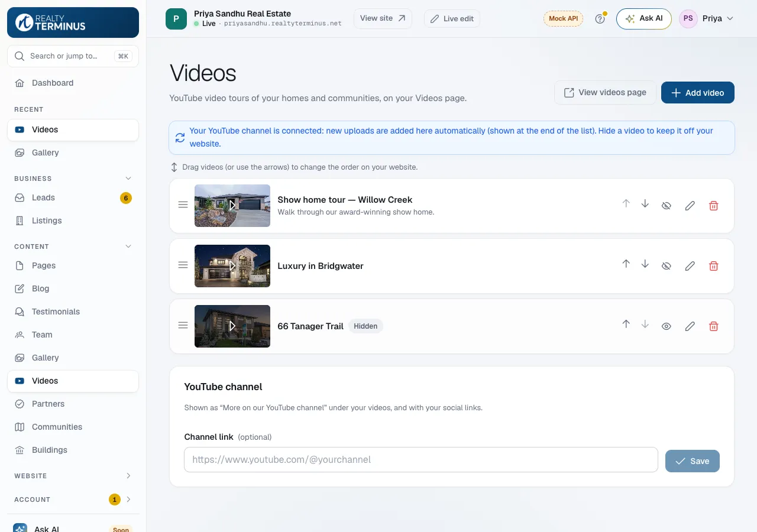Image resolution: width=757 pixels, height=532 pixels.
Task: Open Gallery under Content
Action: [73, 358]
